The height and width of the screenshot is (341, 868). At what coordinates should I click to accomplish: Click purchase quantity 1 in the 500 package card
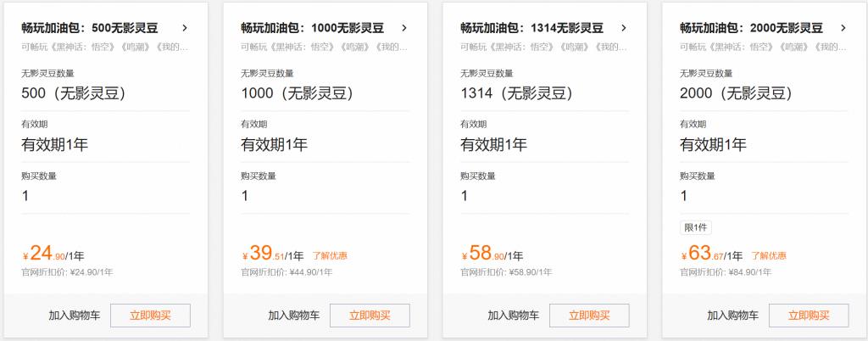25,196
